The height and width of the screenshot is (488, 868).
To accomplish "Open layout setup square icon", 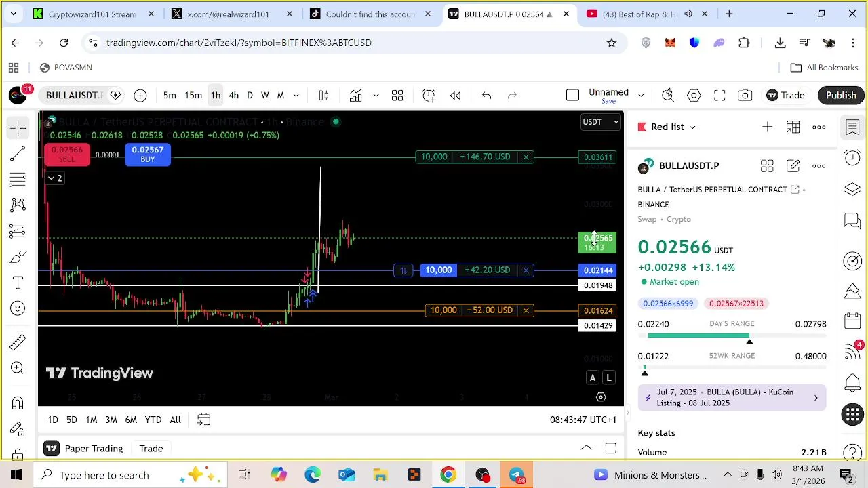I will click(572, 96).
